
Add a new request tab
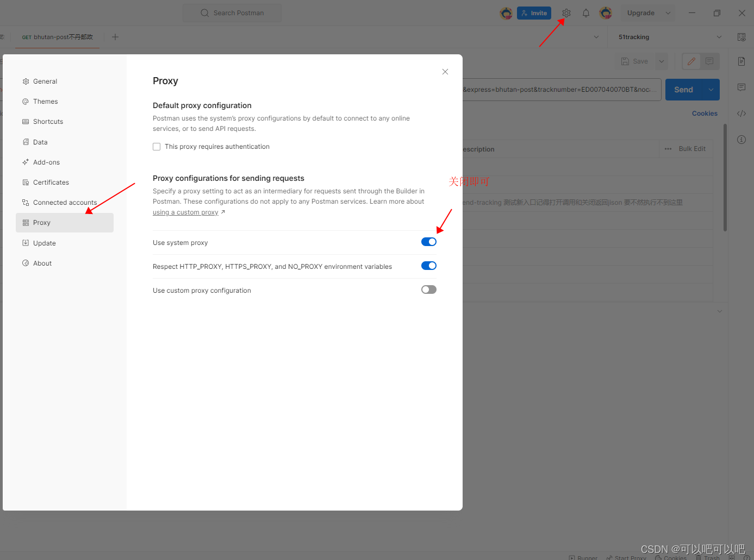pos(115,37)
